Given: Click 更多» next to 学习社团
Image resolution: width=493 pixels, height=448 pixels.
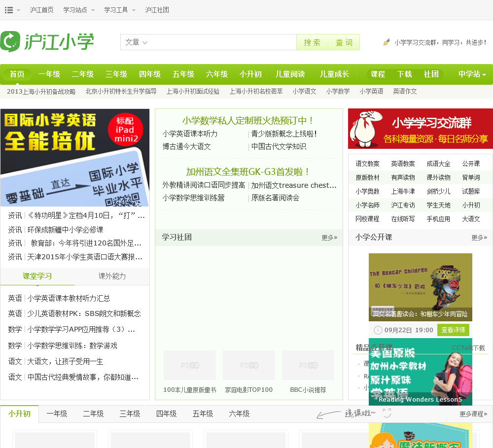Looking at the screenshot, I should pos(329,238).
